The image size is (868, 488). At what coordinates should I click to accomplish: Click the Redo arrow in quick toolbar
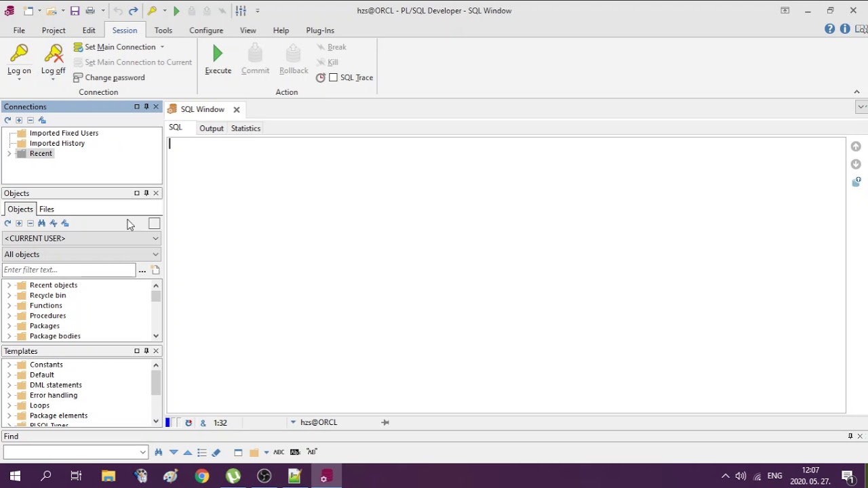[134, 11]
